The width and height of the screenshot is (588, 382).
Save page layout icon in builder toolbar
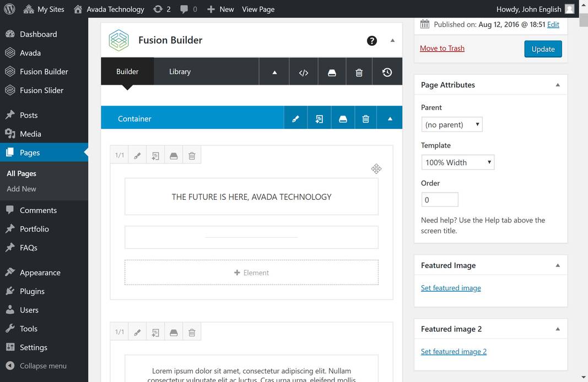pyautogui.click(x=332, y=72)
